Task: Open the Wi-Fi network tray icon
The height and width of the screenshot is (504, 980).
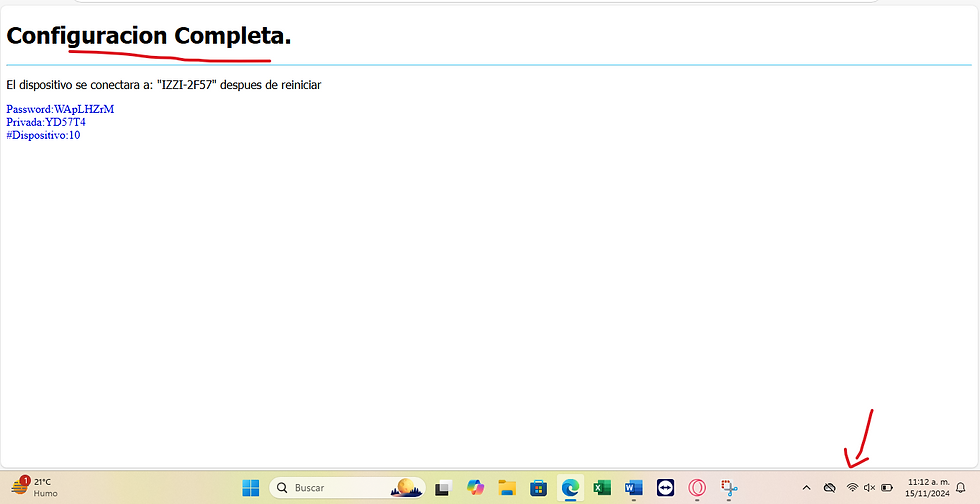Action: pyautogui.click(x=852, y=488)
